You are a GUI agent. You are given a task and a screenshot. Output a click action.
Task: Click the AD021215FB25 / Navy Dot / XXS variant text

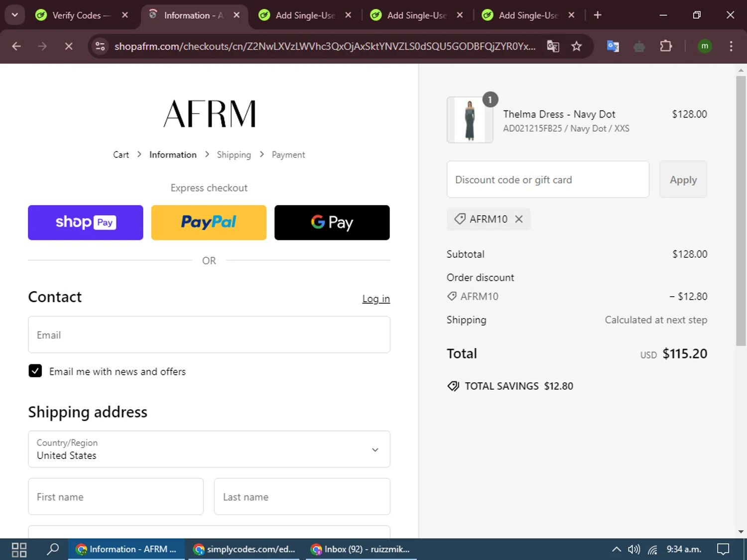click(566, 128)
